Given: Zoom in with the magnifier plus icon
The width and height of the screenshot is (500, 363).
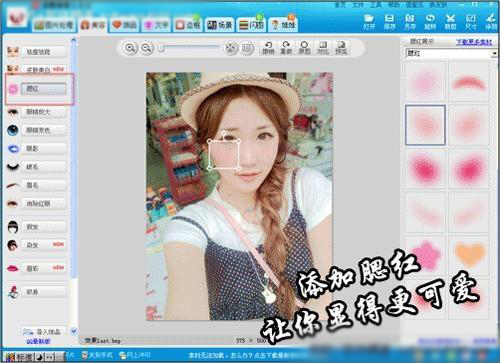Looking at the screenshot, I should pyautogui.click(x=130, y=48).
